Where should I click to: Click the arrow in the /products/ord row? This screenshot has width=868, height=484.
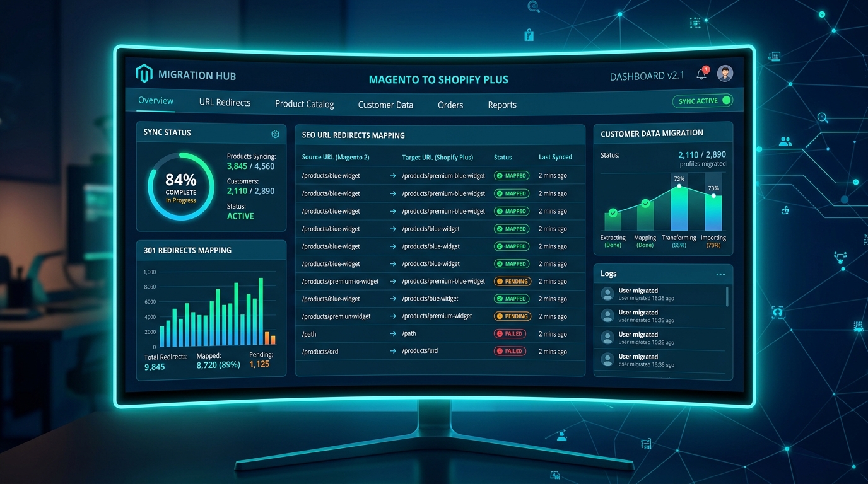[x=393, y=352]
